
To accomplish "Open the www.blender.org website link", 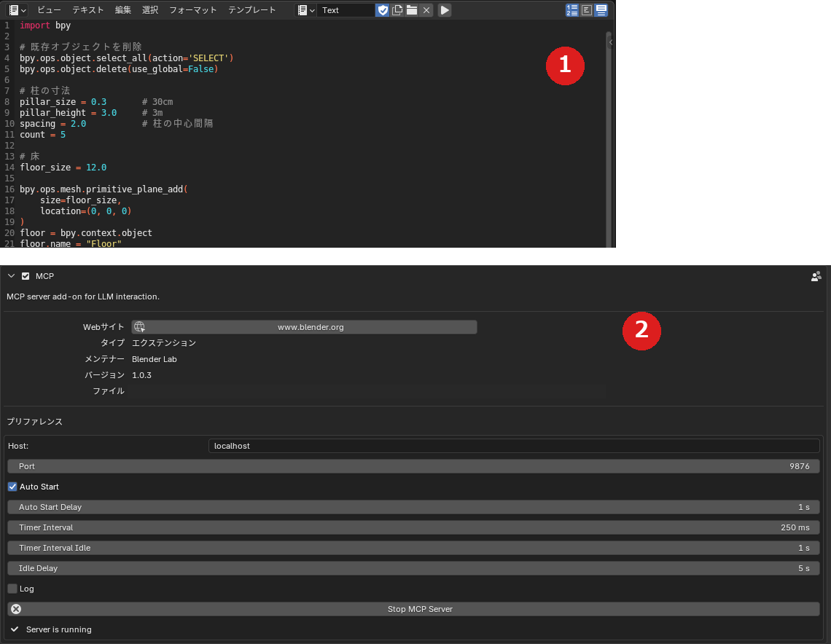I will [304, 327].
